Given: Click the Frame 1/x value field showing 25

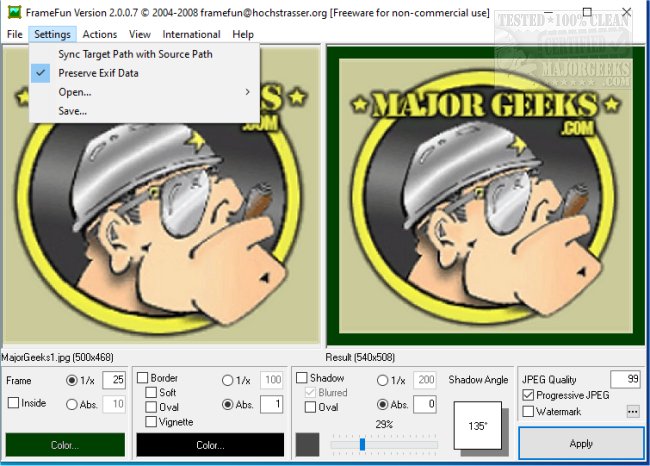Looking at the screenshot, I should (x=114, y=380).
